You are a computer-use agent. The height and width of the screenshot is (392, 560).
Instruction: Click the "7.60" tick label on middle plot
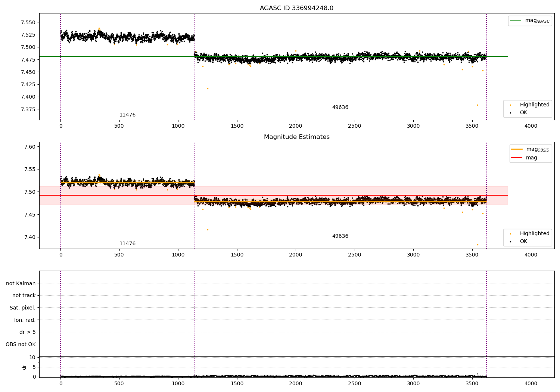click(29, 147)
